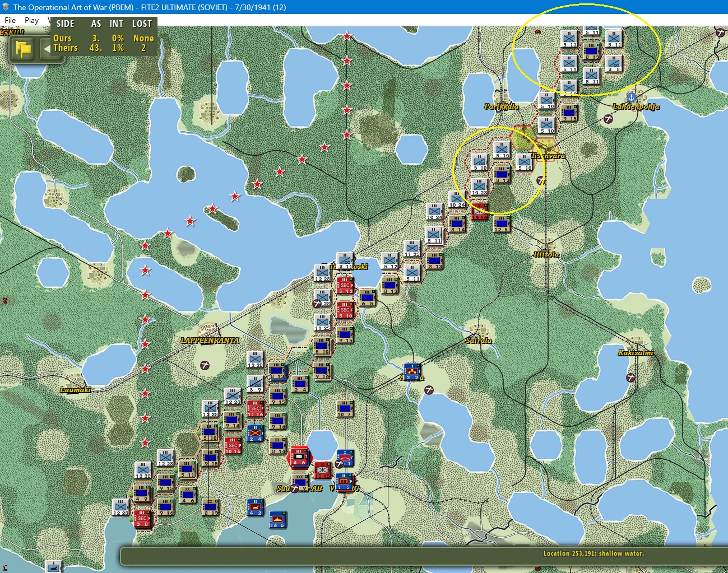Open the Play menu
The width and height of the screenshot is (728, 573).
[31, 20]
